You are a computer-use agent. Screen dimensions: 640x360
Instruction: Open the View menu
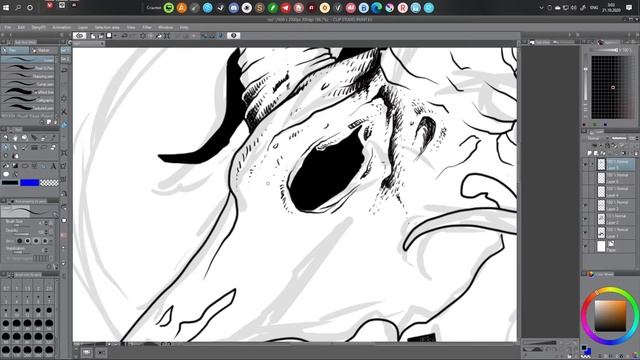(x=131, y=27)
